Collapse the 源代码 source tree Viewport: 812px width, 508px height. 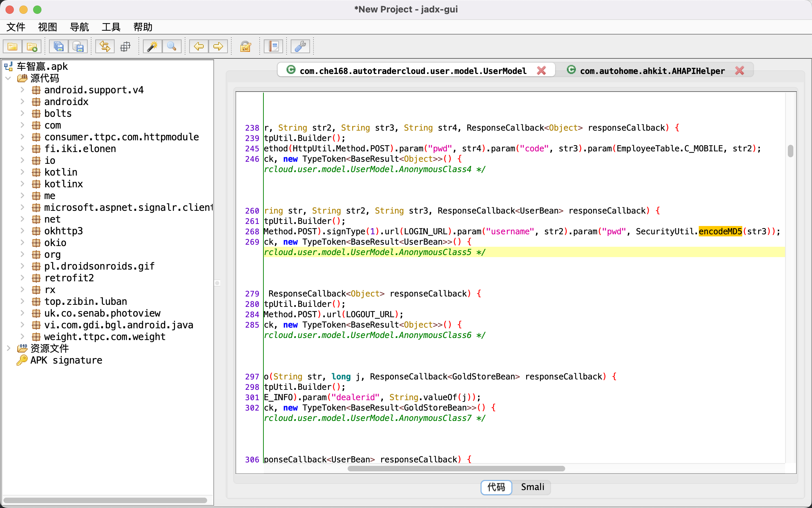pos(9,78)
